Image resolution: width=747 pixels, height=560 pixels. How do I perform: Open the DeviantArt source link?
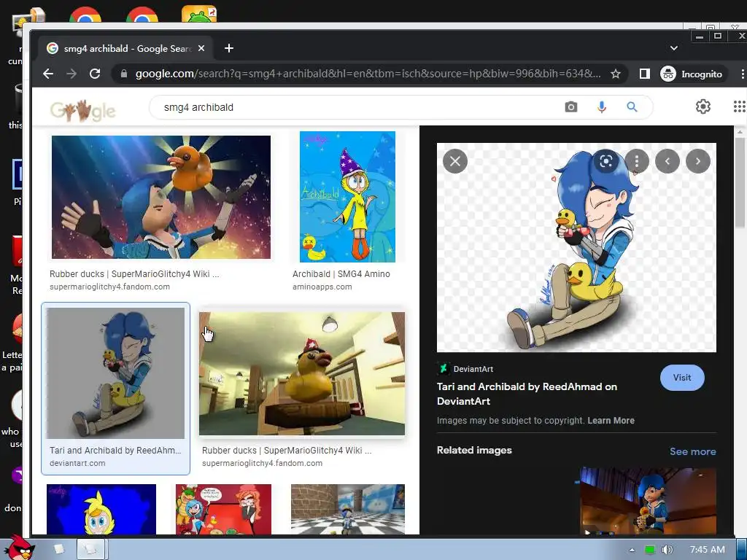pos(465,369)
